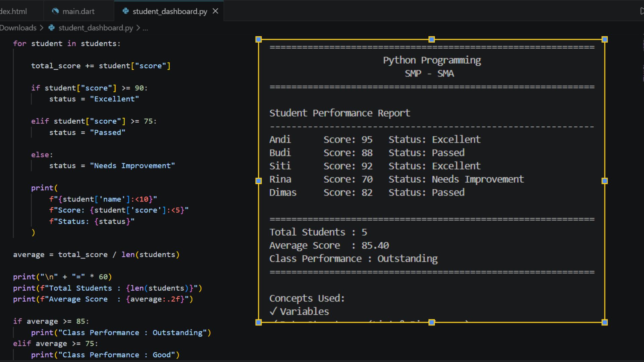Viewport: 644px width, 362px height.
Task: Click the 'average = total_score / len(students)' line
Action: point(96,254)
